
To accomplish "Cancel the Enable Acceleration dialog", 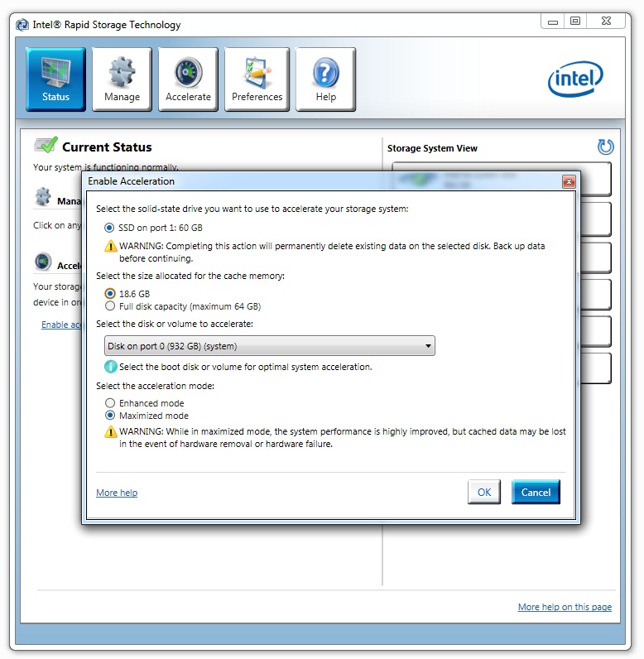I will point(536,492).
